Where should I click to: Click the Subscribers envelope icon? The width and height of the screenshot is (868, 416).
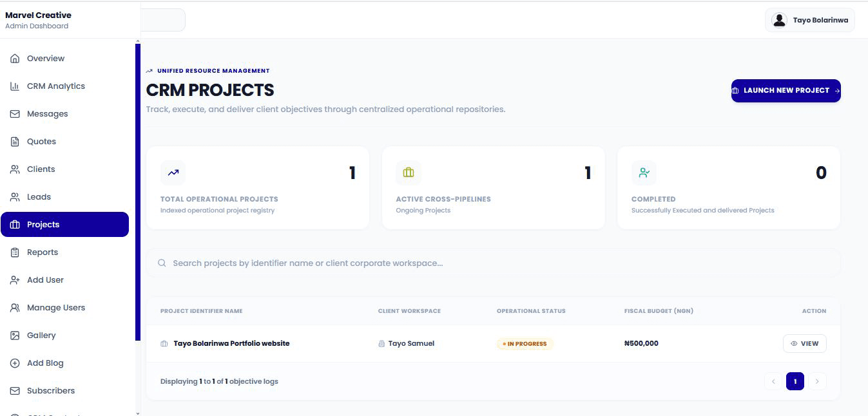tap(15, 391)
